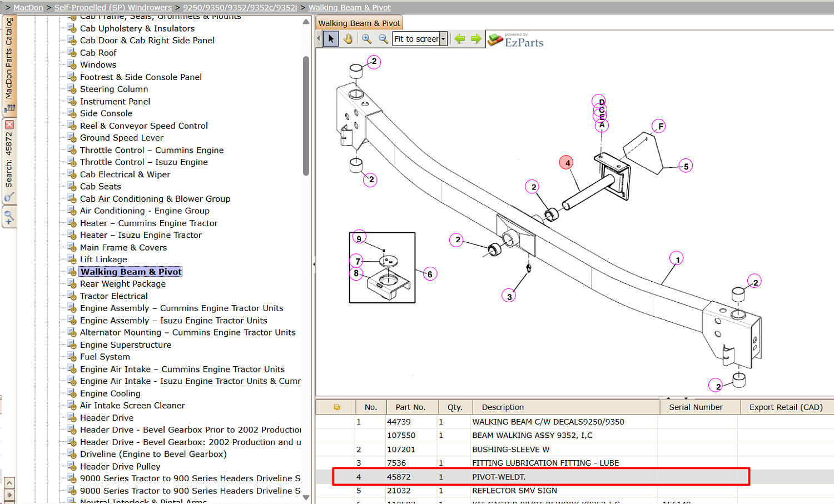Select the highlighted Walking Beam & Pivot tree item

click(131, 272)
